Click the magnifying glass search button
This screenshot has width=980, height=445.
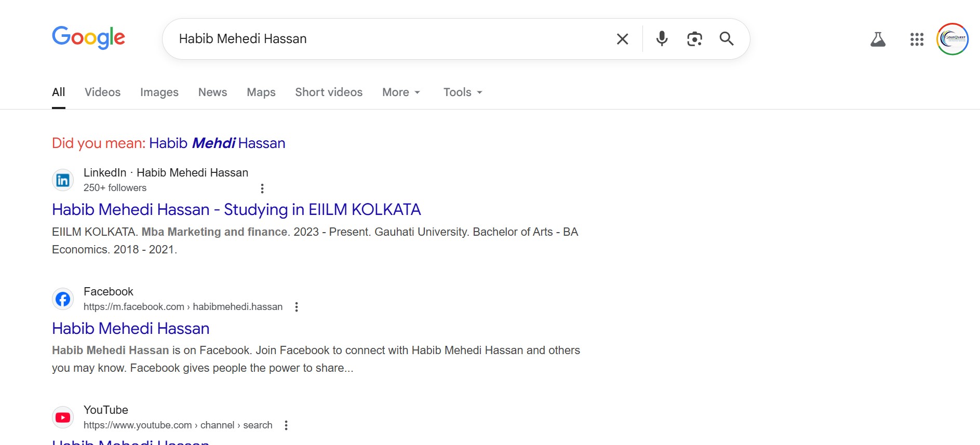(727, 39)
